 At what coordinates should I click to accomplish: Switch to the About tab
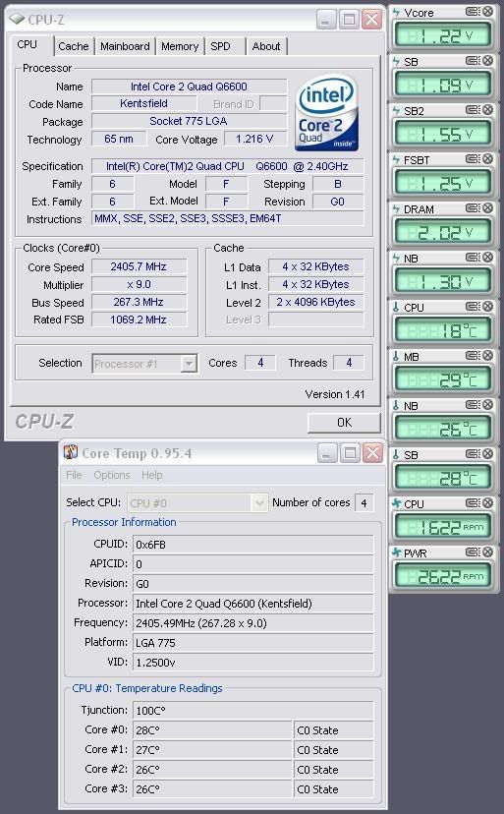266,46
